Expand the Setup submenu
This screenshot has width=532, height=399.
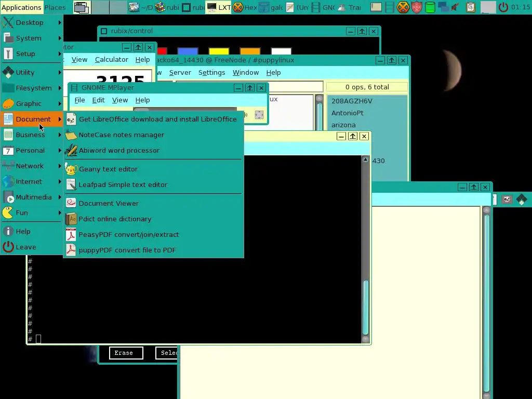pos(32,54)
